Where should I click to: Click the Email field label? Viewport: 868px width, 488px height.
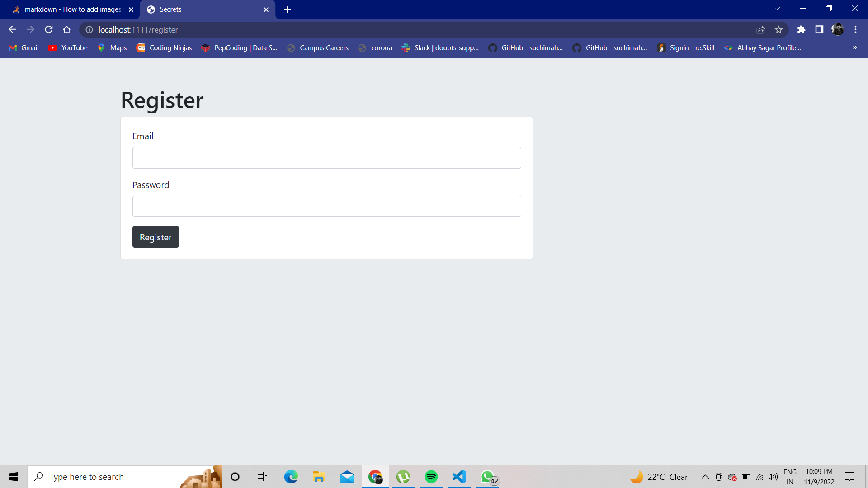tap(143, 136)
